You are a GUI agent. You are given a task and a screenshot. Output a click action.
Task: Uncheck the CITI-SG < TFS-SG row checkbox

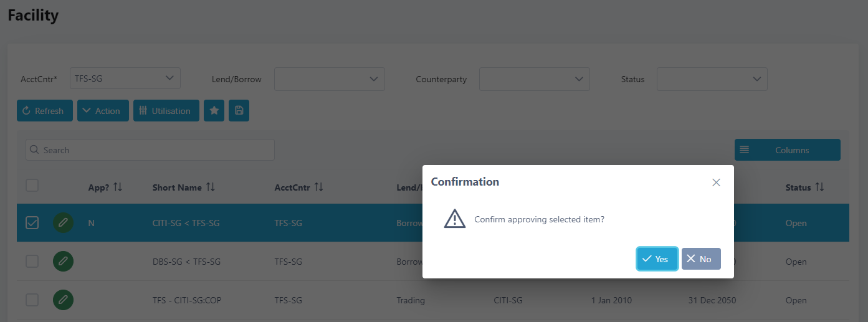coord(32,223)
